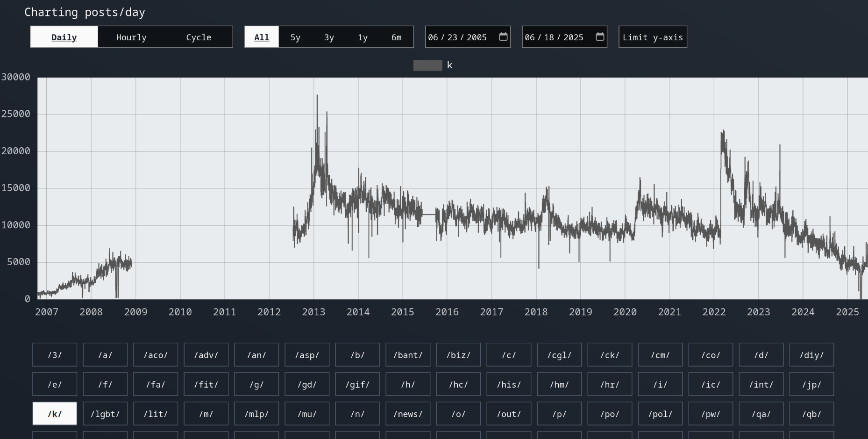868x439 pixels.
Task: Select the /b/ board
Action: [x=357, y=355]
